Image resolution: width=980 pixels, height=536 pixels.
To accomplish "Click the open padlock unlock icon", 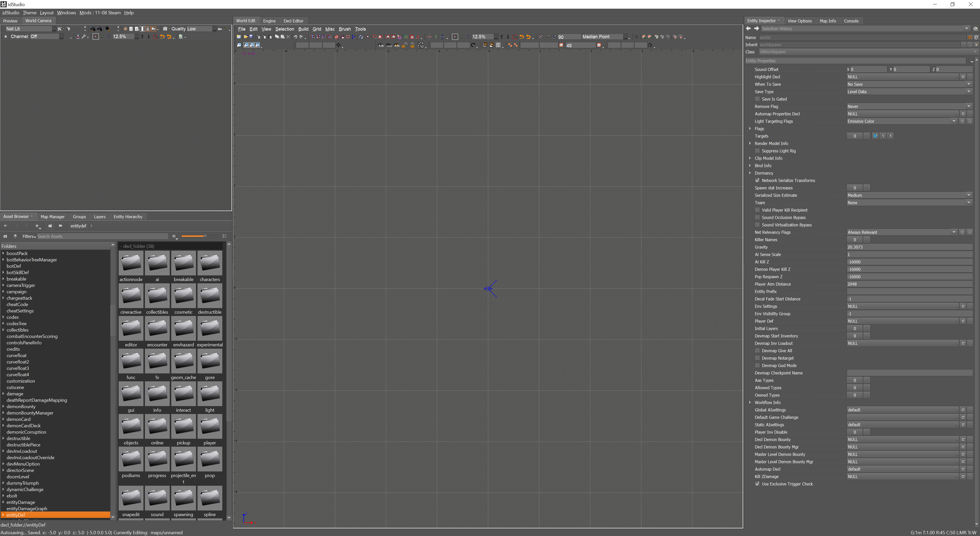I will tap(405, 45).
